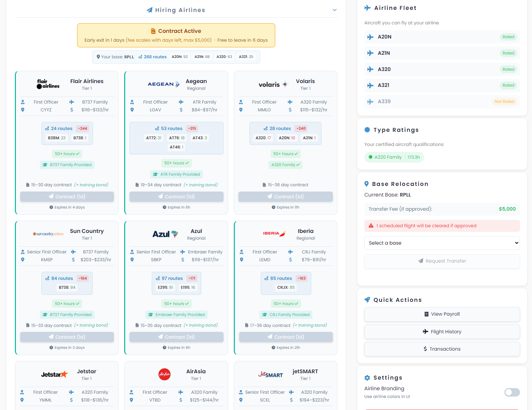This screenshot has width=532, height=410.
Task: Click the scheduled flight warning triangle icon
Action: tap(371, 225)
